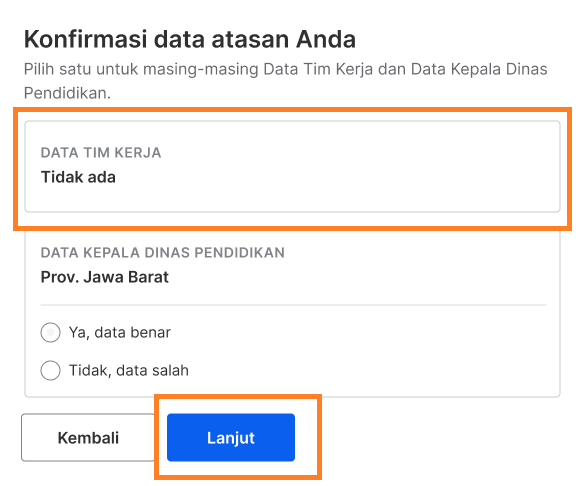Viewport: 585px width, 486px height.
Task: Click the orange highlight frame around Data Tim Kerja
Action: point(292,110)
